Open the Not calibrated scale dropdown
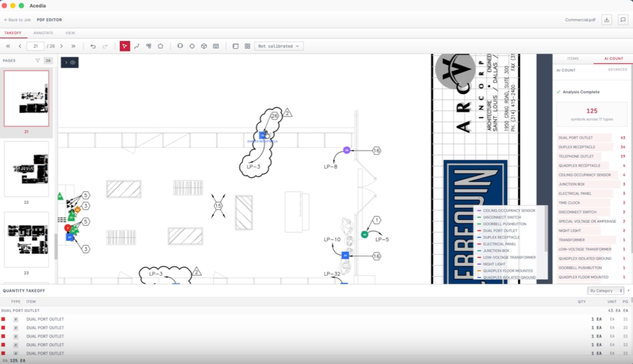Image resolution: width=633 pixels, height=364 pixels. pos(279,46)
